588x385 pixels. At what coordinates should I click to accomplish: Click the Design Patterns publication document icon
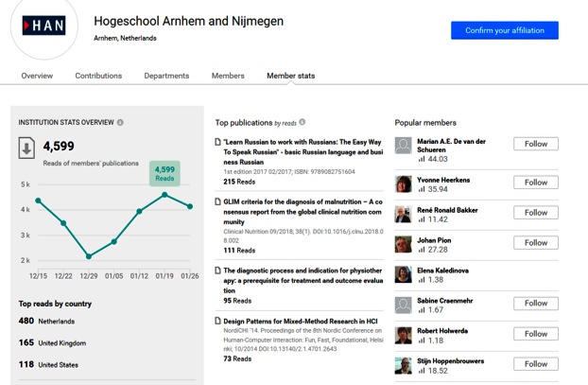[218, 322]
